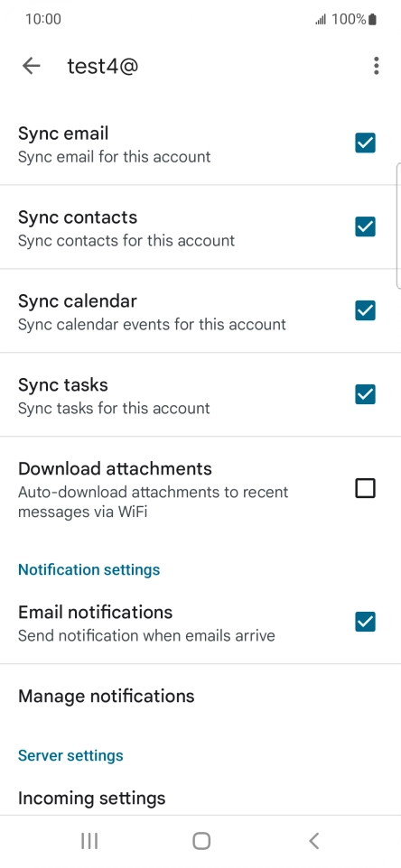The image size is (401, 868).
Task: Enable the Download attachments checkbox
Action: (365, 489)
